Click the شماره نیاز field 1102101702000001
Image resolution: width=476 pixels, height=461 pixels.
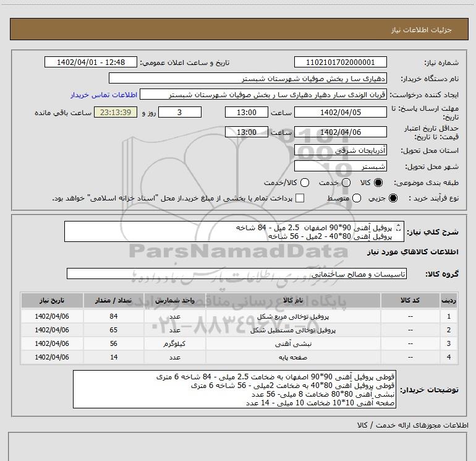(340, 62)
